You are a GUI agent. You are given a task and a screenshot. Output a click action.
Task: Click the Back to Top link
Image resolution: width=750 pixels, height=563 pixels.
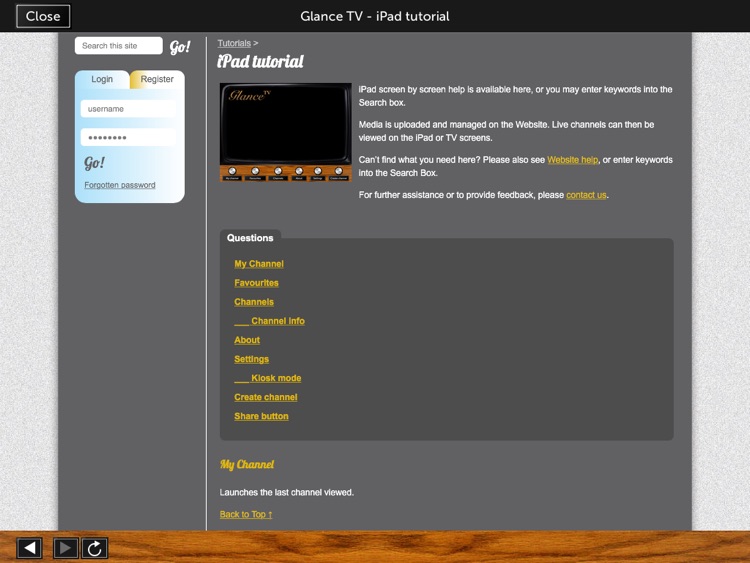tap(246, 515)
